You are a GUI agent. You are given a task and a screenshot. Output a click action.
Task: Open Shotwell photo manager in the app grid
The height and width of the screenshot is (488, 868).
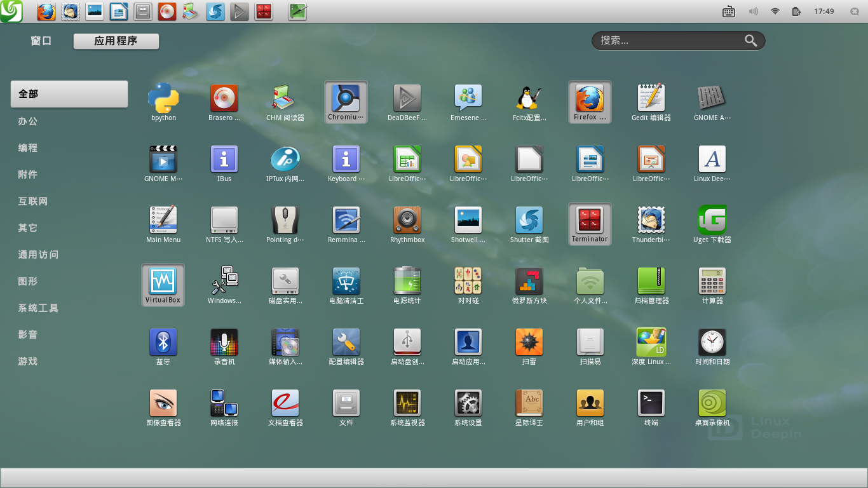click(468, 225)
